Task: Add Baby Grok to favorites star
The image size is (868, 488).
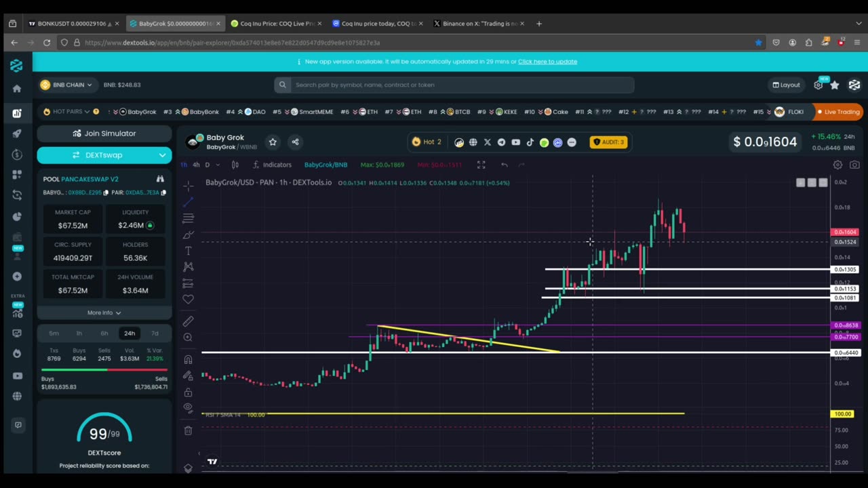Action: (273, 142)
